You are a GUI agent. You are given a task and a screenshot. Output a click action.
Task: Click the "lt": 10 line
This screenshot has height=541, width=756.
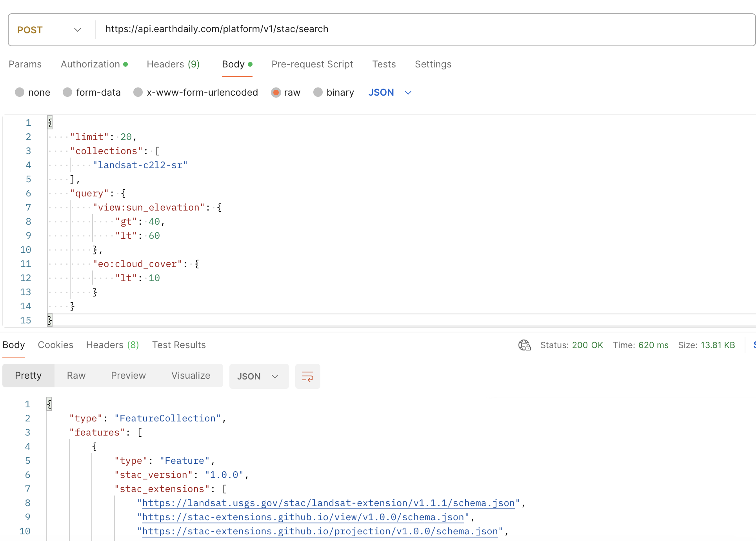click(x=137, y=278)
